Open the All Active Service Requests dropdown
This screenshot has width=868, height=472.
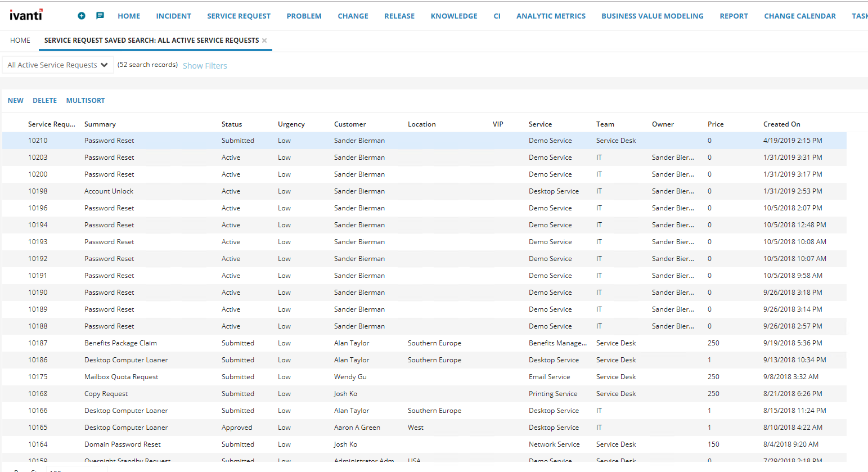[x=58, y=65]
